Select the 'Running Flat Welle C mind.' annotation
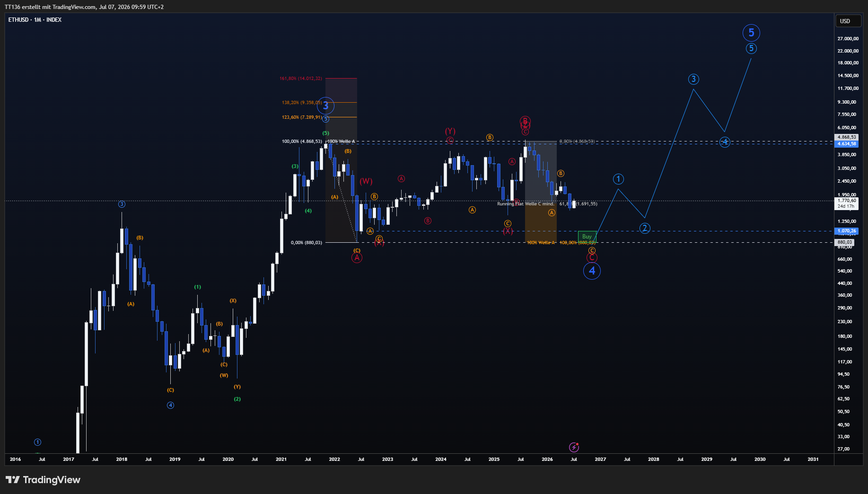 (x=526, y=204)
